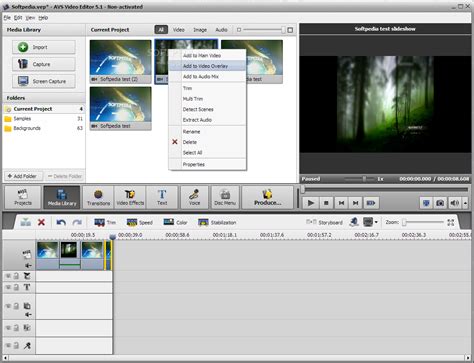Image resolution: width=474 pixels, height=363 pixels.
Task: Toggle visibility of voice track
Action: 8,346
